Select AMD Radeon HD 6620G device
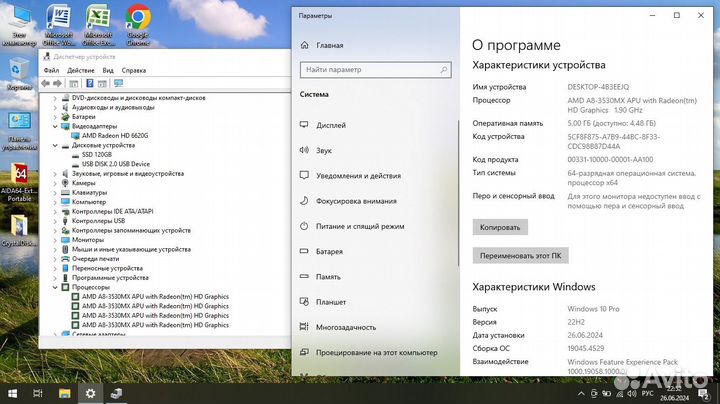The width and height of the screenshot is (720, 404). point(115,135)
